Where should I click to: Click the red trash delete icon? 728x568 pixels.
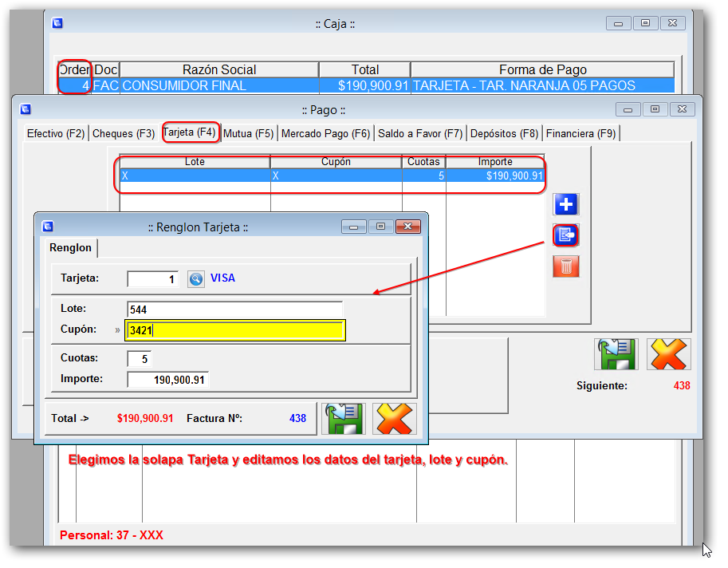[566, 266]
